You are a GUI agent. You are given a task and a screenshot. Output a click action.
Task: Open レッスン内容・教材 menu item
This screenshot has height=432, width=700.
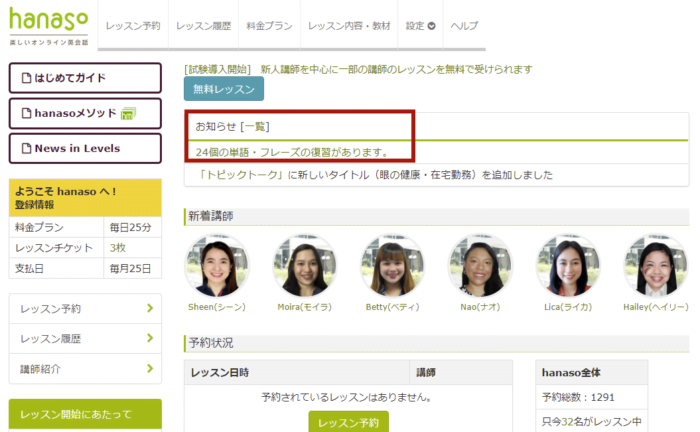[x=349, y=26]
